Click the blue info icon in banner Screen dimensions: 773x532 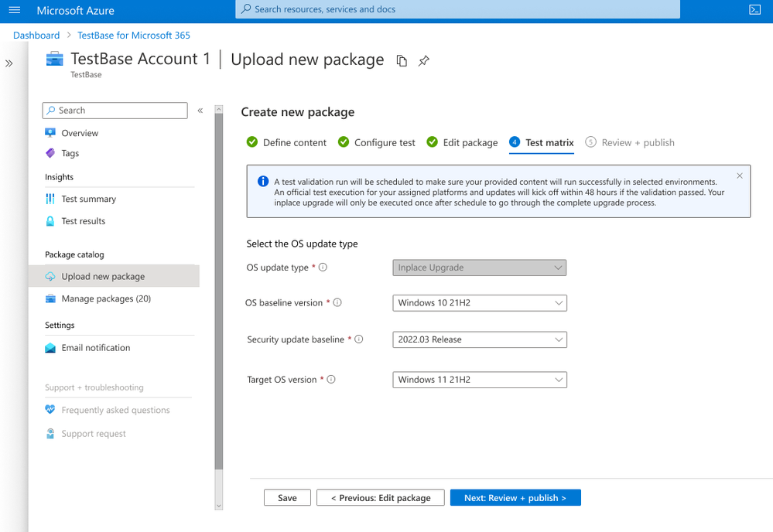(x=263, y=181)
